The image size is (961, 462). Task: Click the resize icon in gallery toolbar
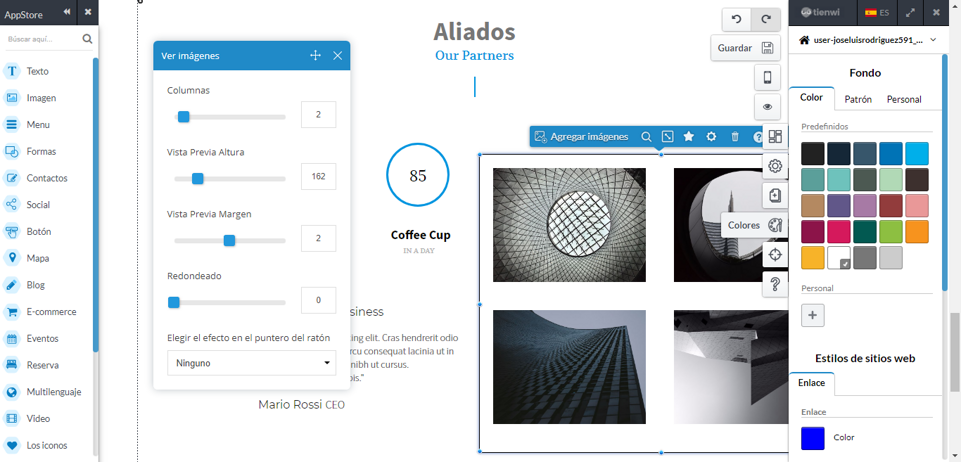click(x=667, y=137)
